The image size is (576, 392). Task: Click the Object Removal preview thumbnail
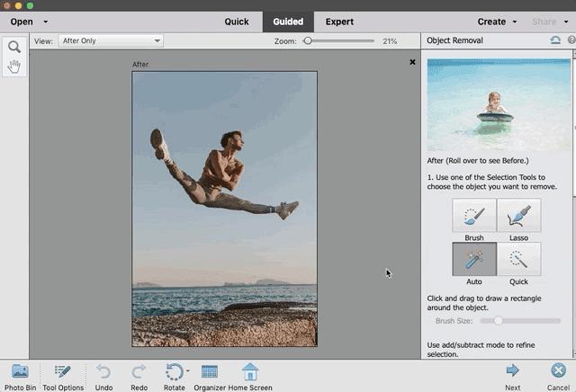tap(499, 105)
